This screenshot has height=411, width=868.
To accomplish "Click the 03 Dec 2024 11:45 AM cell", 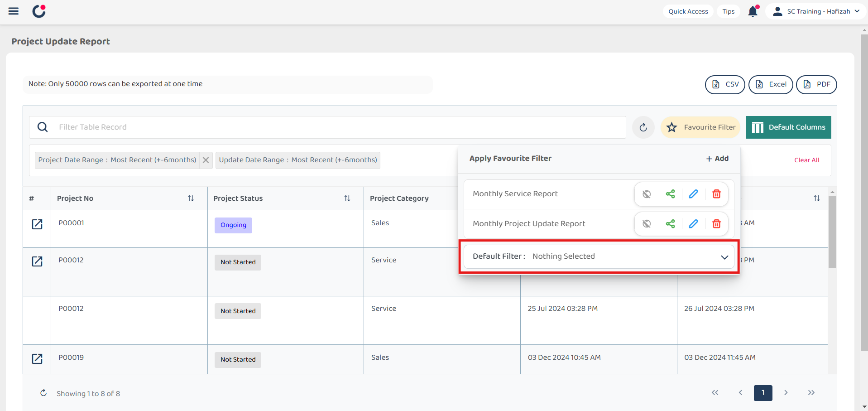I will pyautogui.click(x=720, y=358).
